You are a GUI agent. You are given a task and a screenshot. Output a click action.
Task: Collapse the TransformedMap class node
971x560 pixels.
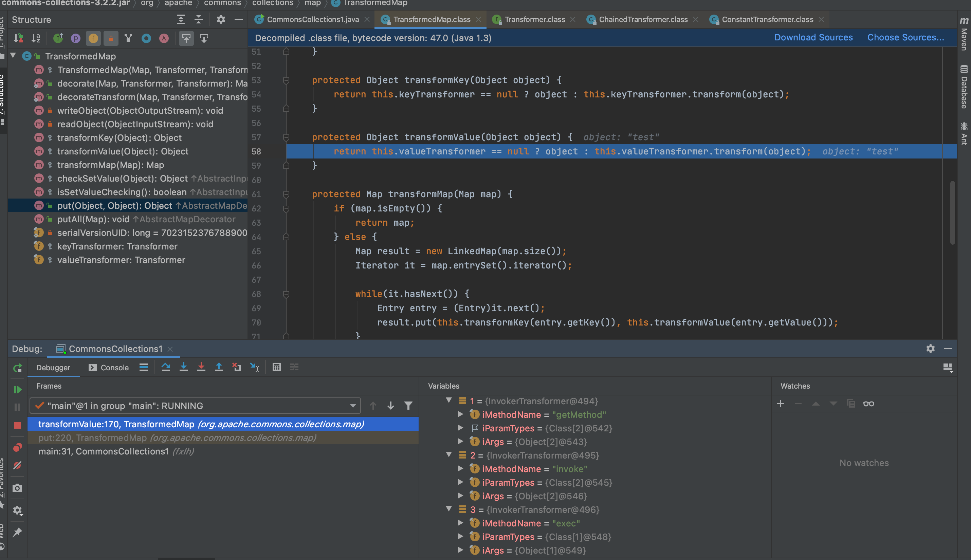coord(13,56)
